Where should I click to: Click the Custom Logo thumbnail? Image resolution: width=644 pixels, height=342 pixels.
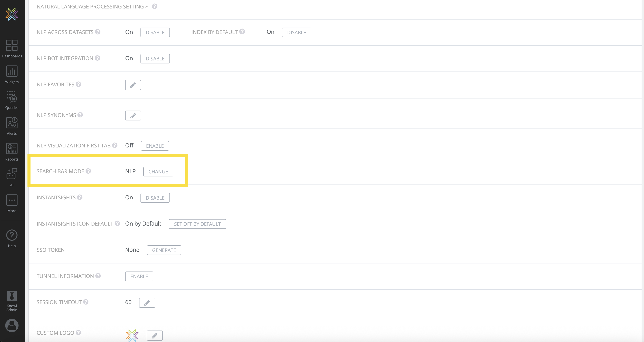132,335
